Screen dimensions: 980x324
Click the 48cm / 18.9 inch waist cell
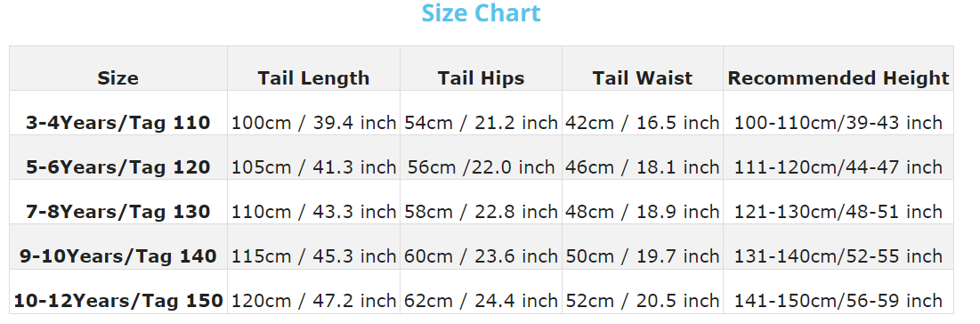pyautogui.click(x=643, y=212)
